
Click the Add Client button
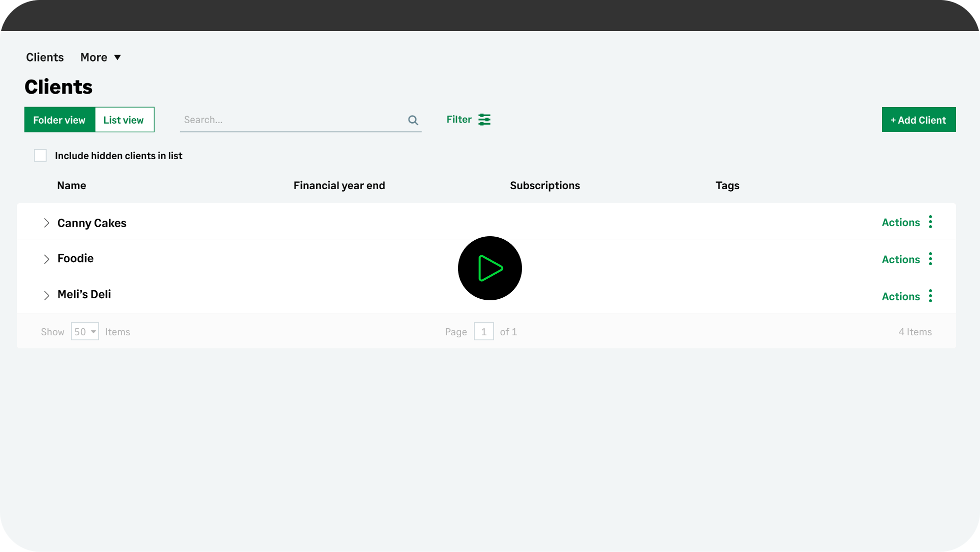pos(918,120)
